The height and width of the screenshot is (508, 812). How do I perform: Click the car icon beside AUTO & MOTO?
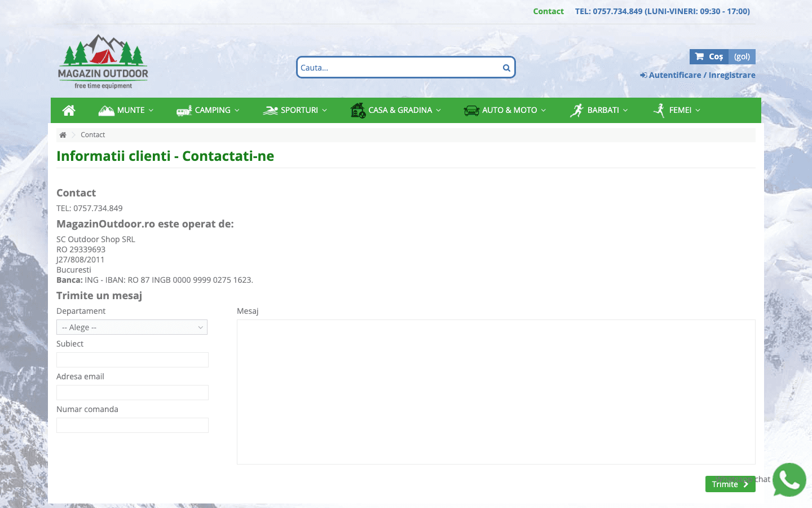coord(471,110)
